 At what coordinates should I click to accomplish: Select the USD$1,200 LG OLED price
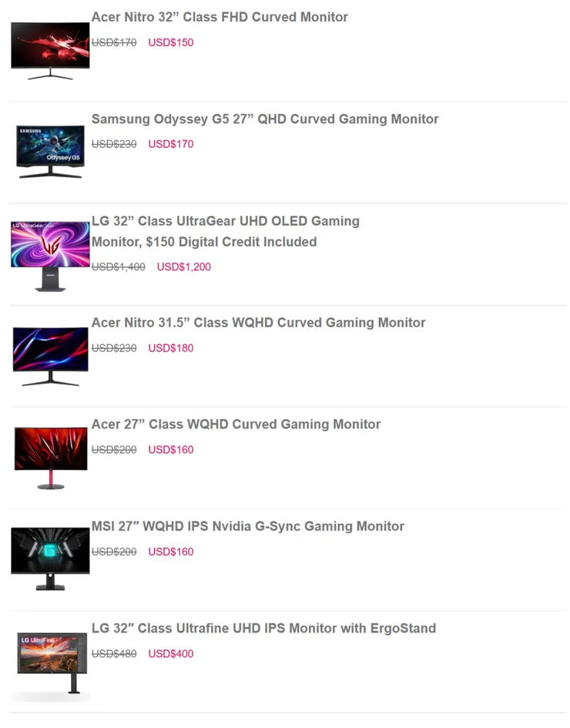pyautogui.click(x=184, y=267)
